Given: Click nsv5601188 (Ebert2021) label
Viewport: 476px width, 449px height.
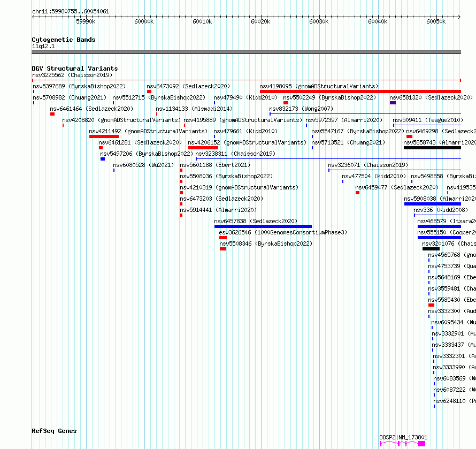Looking at the screenshot, I should [x=215, y=165].
